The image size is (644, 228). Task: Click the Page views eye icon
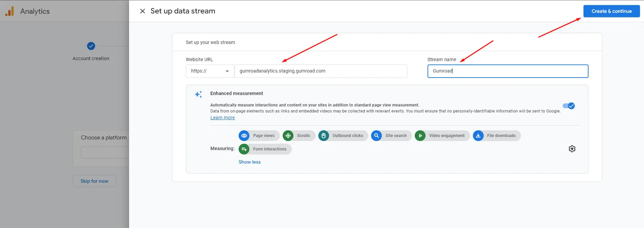pyautogui.click(x=244, y=136)
